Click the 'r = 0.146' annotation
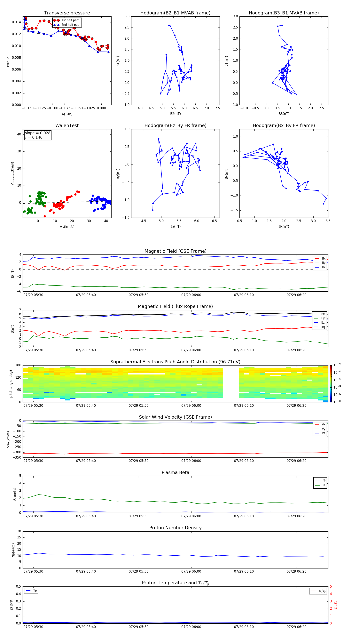The width and height of the screenshot is (351, 644). [x=34, y=137]
